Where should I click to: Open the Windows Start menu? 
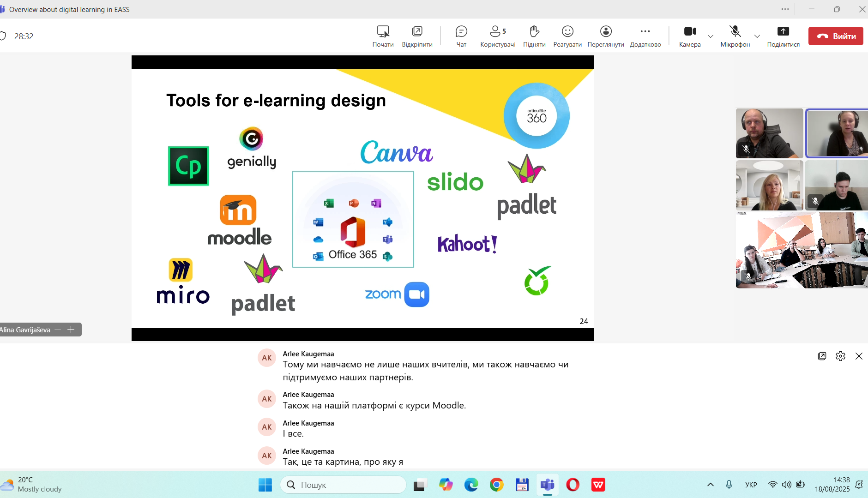click(x=265, y=485)
